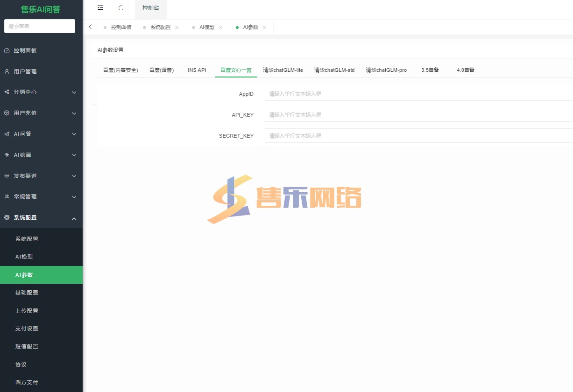Focus the API_KEY input field
This screenshot has width=573, height=392.
coord(419,115)
